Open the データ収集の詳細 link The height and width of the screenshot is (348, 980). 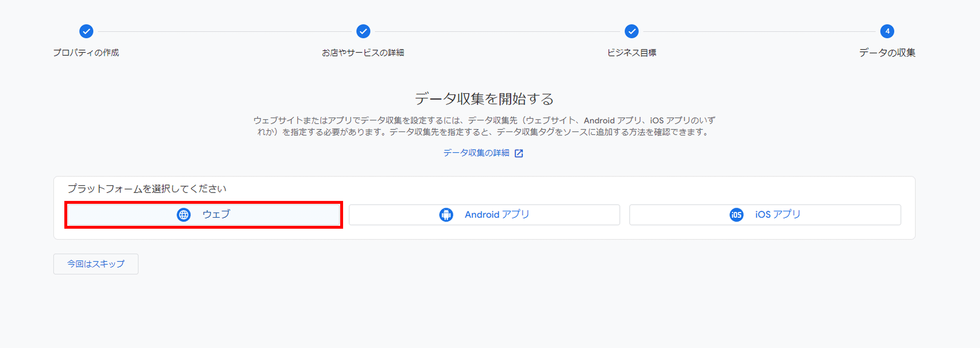point(476,153)
